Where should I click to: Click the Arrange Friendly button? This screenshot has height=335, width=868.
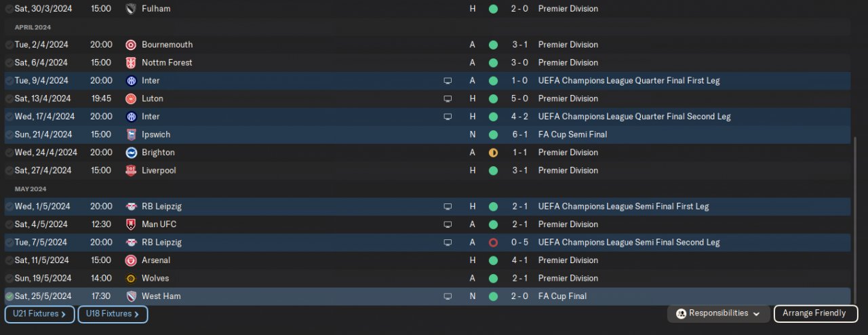tap(814, 313)
